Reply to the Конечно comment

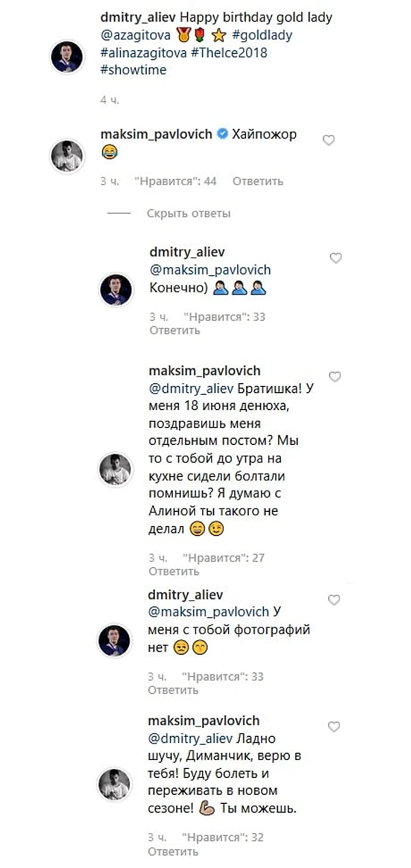pyautogui.click(x=175, y=330)
